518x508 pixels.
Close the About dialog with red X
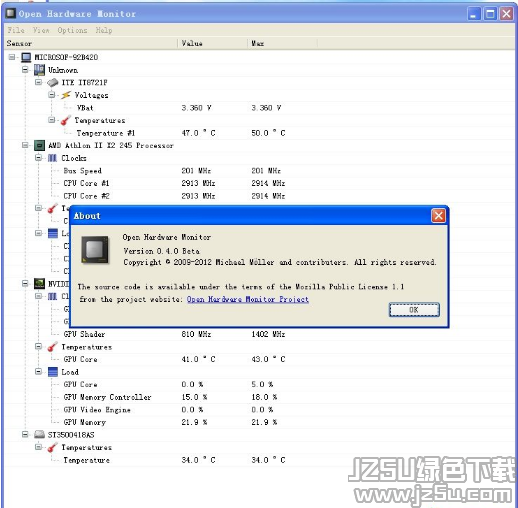coord(438,216)
